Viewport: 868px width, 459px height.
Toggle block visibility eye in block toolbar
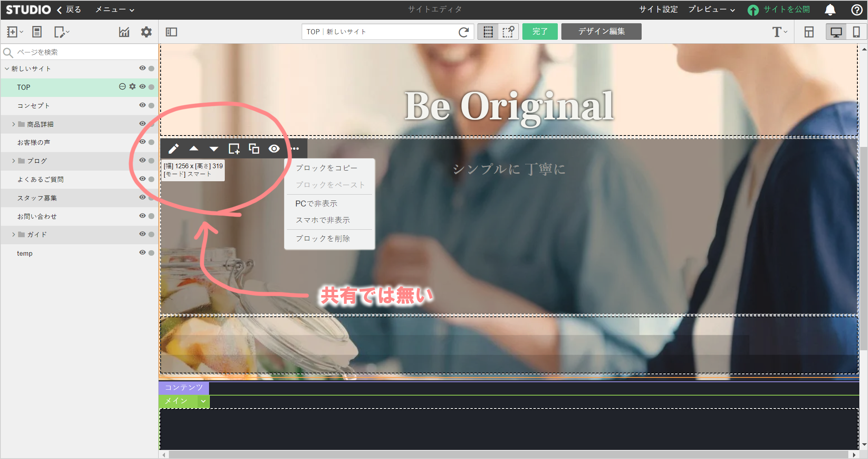coord(274,149)
